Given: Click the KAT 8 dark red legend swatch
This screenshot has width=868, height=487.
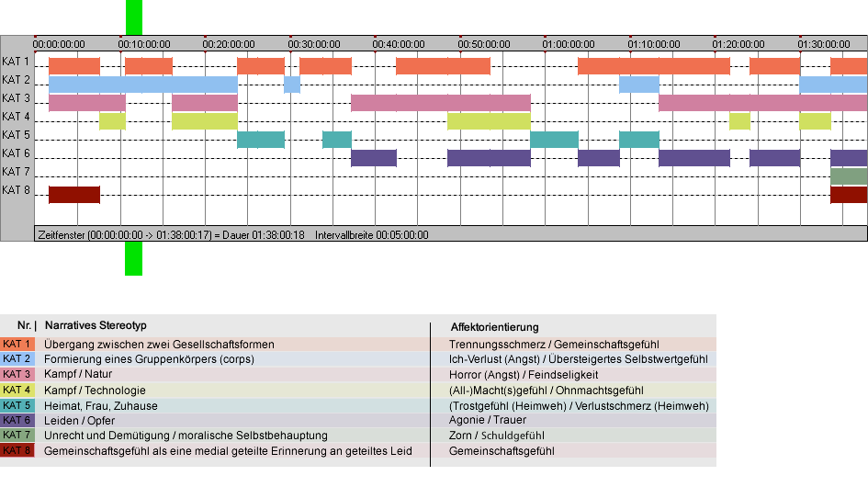Looking at the screenshot, I should click(x=17, y=450).
